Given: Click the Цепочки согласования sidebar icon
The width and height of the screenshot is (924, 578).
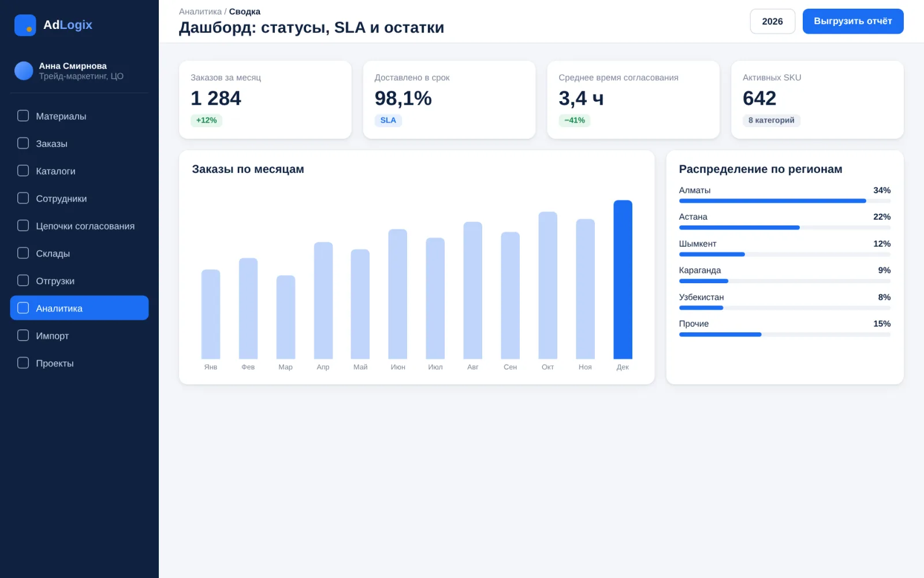Looking at the screenshot, I should click(23, 225).
